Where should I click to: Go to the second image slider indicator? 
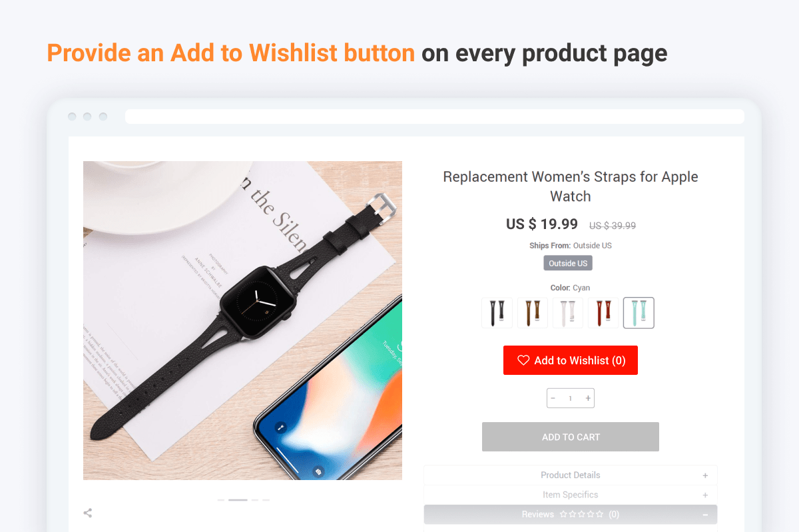point(238,500)
